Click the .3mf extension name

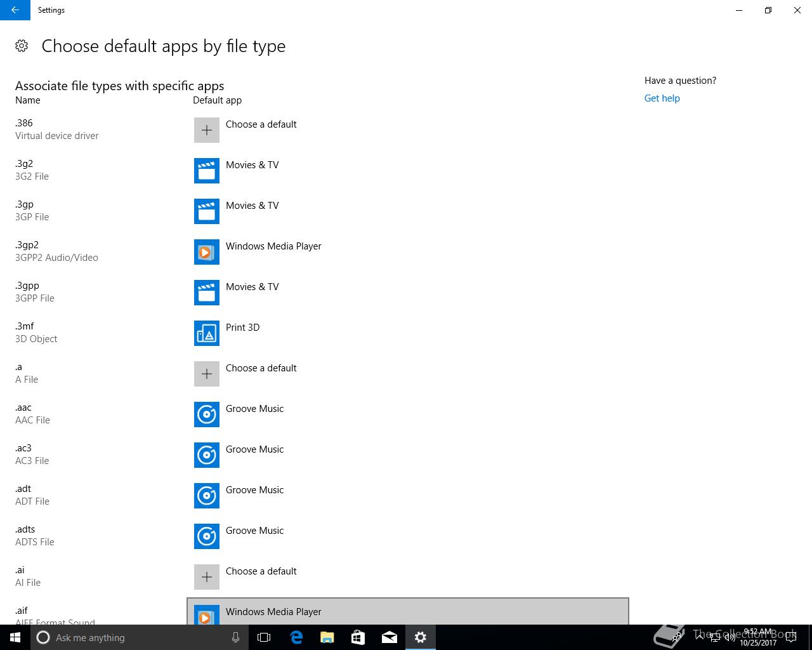pos(24,326)
